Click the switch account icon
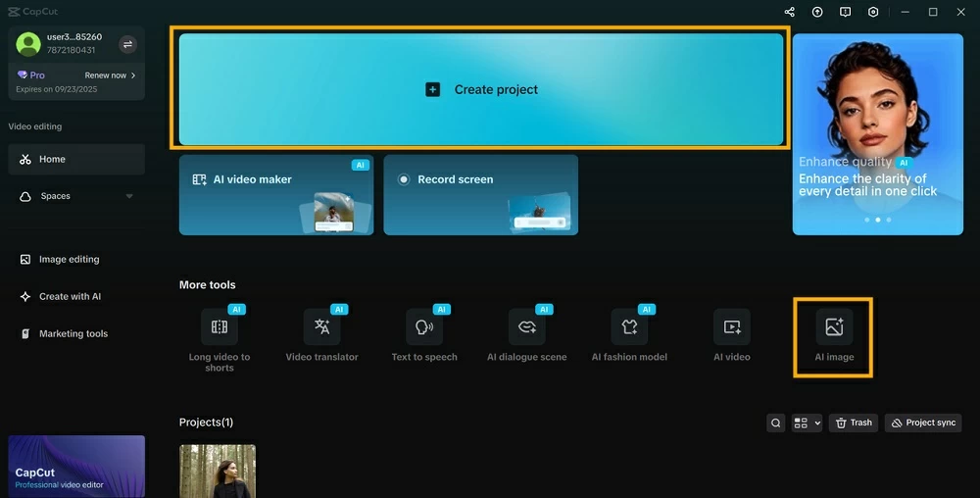This screenshot has height=498, width=980. click(127, 44)
